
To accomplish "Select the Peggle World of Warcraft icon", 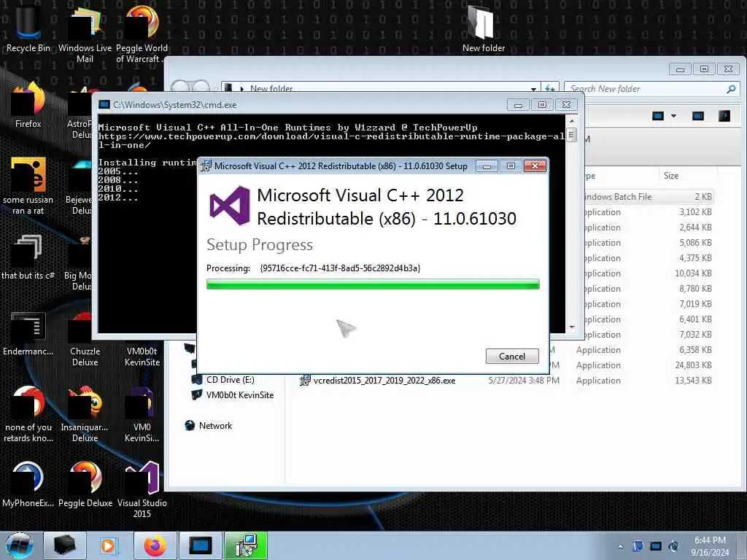I will click(142, 34).
